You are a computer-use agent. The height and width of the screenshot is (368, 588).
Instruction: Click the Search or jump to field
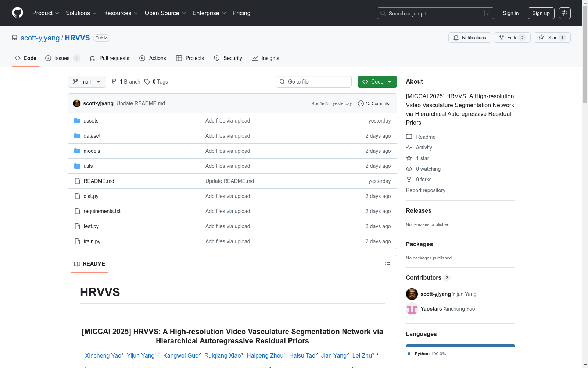point(435,13)
